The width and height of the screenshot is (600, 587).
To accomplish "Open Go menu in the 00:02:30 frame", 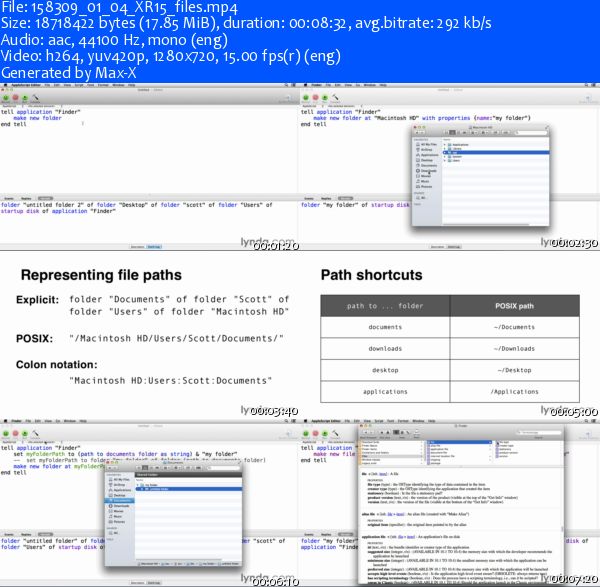I will point(358,85).
